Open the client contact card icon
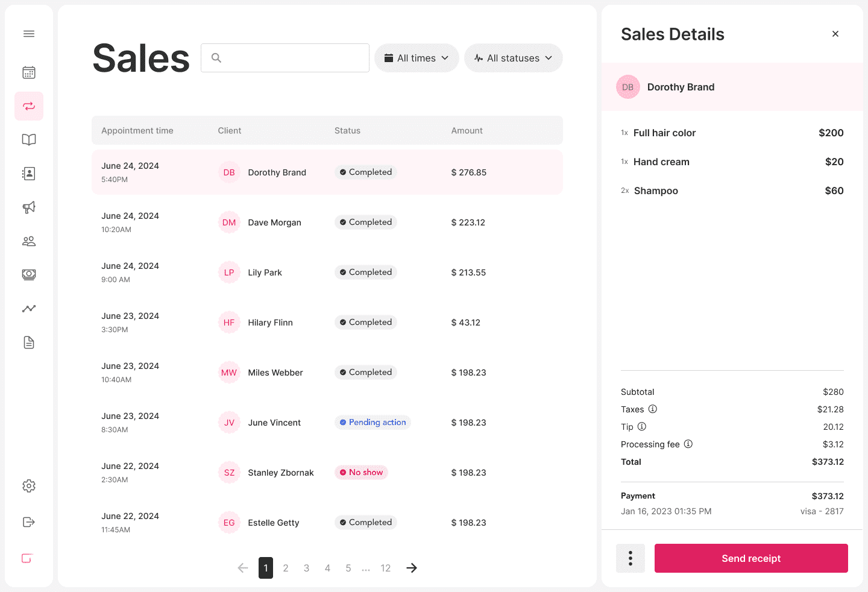 [28, 173]
